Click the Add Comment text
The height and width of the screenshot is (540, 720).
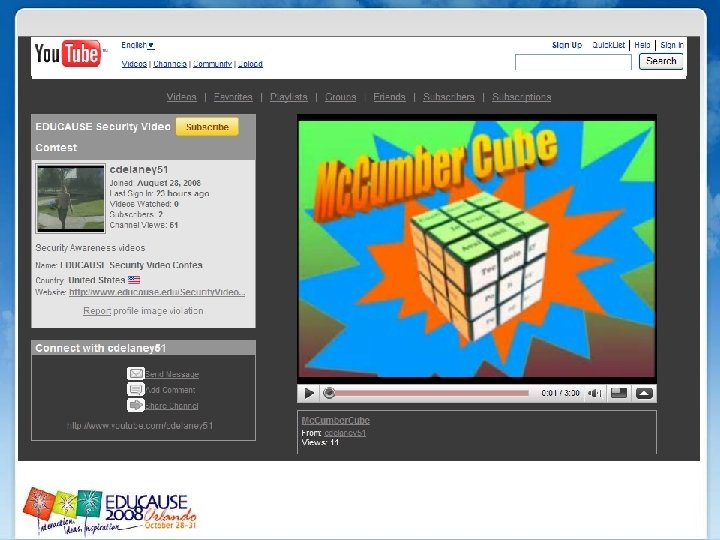tap(170, 390)
